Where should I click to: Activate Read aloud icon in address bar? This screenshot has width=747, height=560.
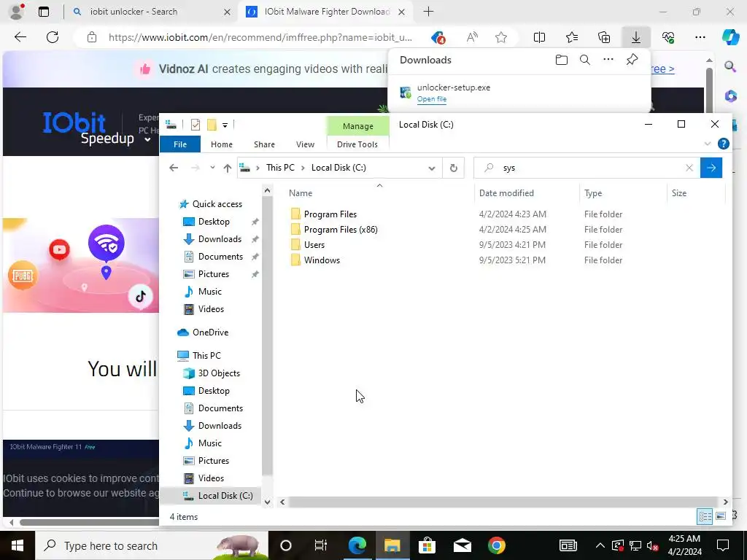pos(472,37)
